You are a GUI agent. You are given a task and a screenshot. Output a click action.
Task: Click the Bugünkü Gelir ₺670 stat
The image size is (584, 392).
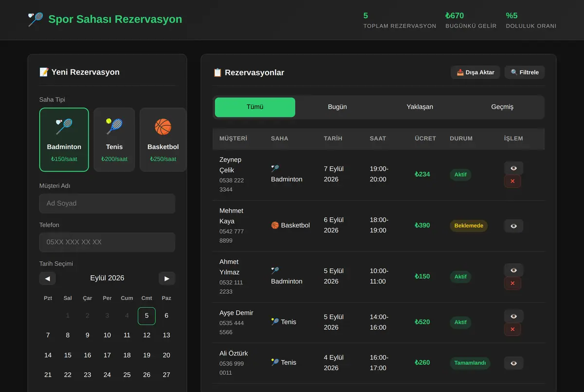tap(471, 20)
